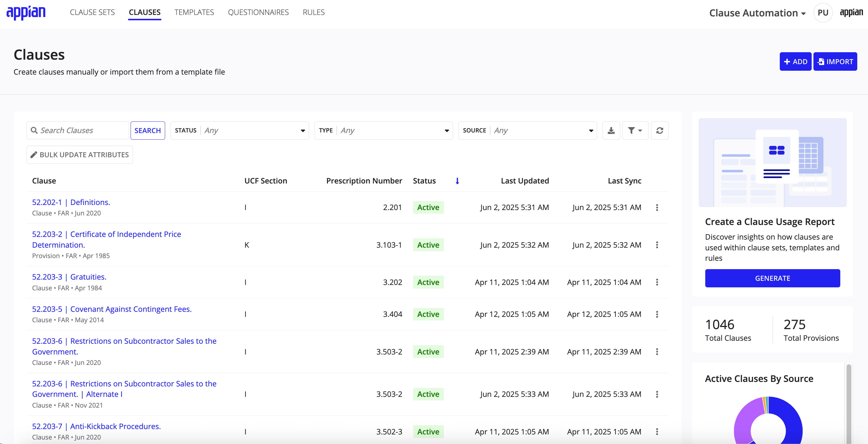Click the Appian logo at top left
Image resolution: width=868 pixels, height=444 pixels.
(x=26, y=13)
